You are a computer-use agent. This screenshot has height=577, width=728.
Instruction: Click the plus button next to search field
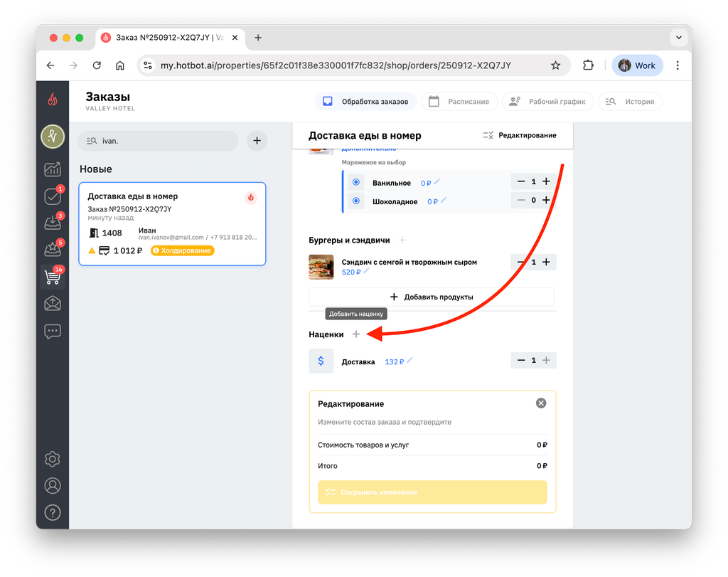(x=257, y=141)
